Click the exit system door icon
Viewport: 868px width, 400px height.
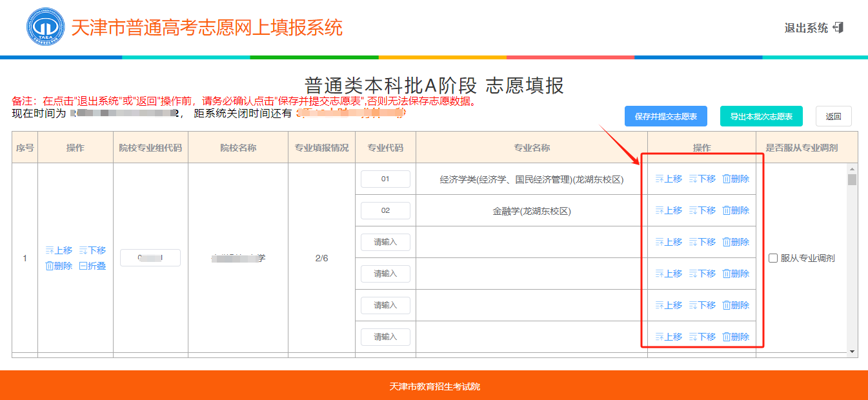pyautogui.click(x=838, y=27)
